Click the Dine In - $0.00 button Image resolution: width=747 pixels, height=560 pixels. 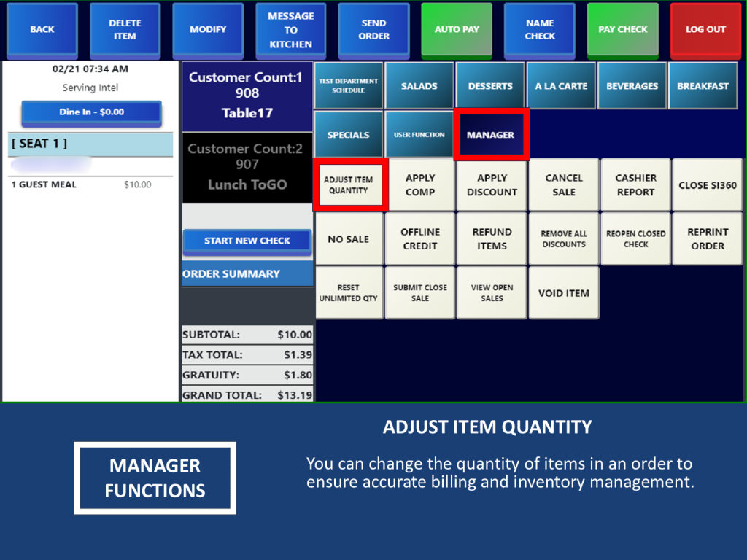pyautogui.click(x=91, y=112)
